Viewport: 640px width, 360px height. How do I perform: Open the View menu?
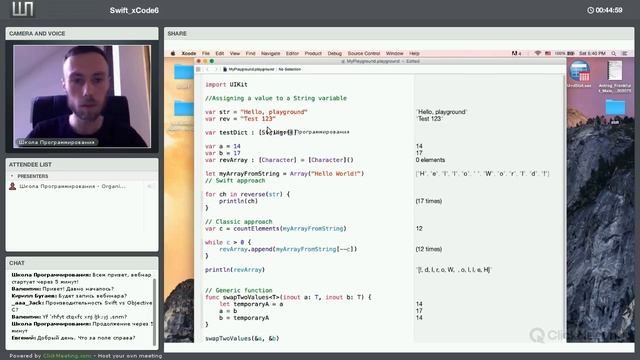coord(235,53)
